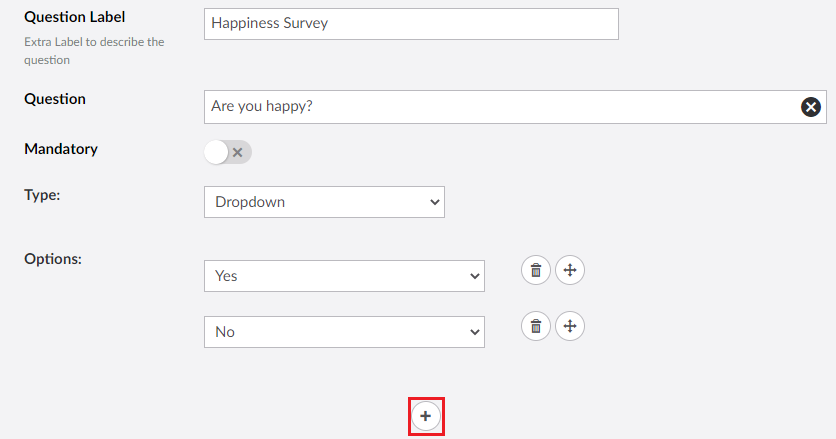Click the 'Mandatory' label text

coord(61,149)
